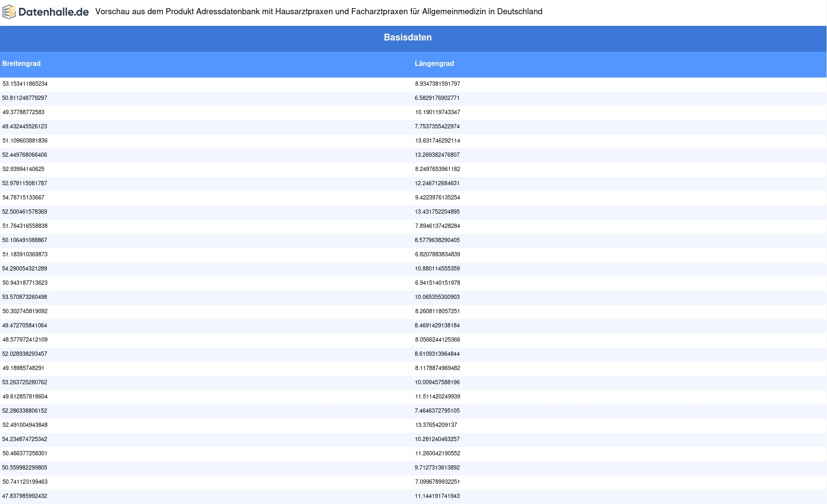Select longitude value 6.5829176902771
827x504 pixels.
point(437,98)
